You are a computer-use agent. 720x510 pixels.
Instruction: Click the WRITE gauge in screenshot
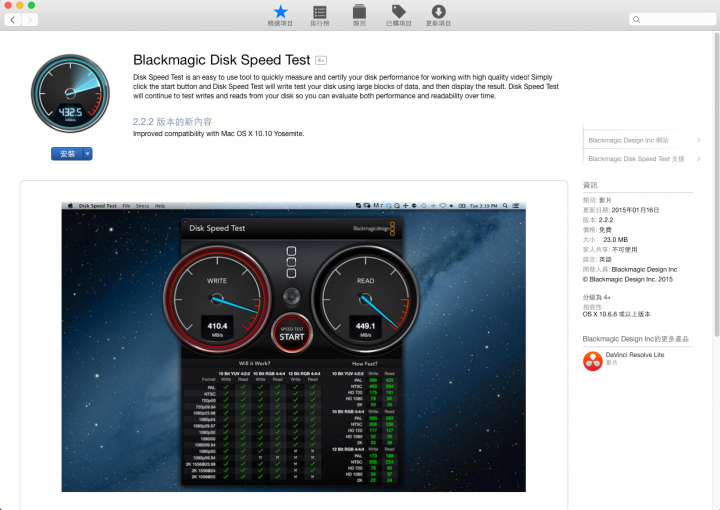click(x=217, y=299)
